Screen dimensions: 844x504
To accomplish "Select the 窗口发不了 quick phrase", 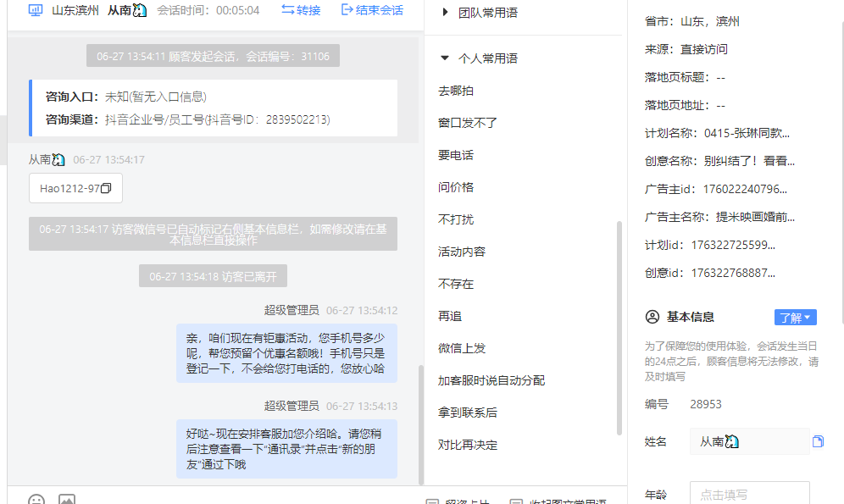I will click(468, 123).
